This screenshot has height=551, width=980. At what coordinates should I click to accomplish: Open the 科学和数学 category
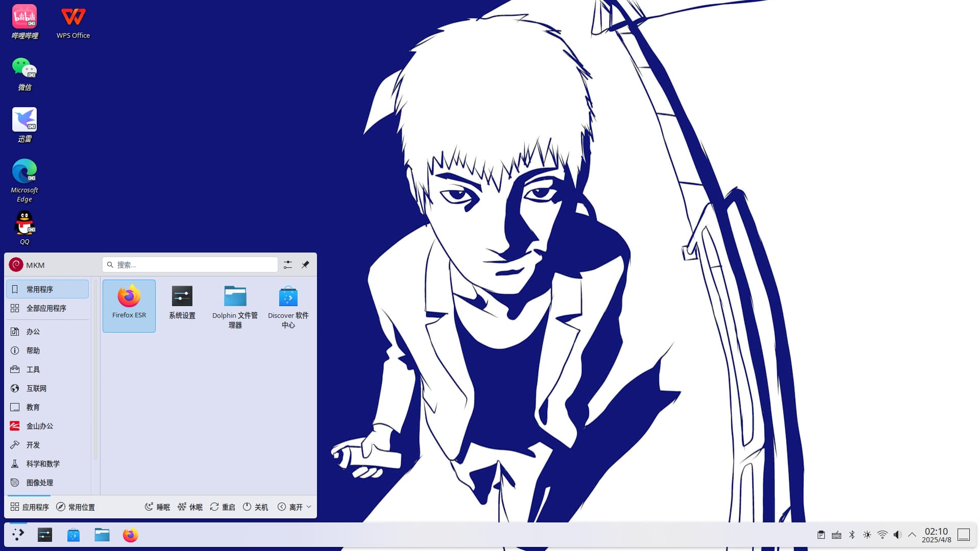tap(47, 464)
